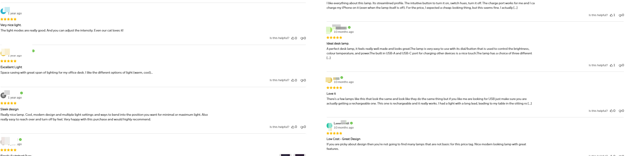Click star rating of "Love it" review
This screenshot has height=156, width=644.
click(334, 88)
